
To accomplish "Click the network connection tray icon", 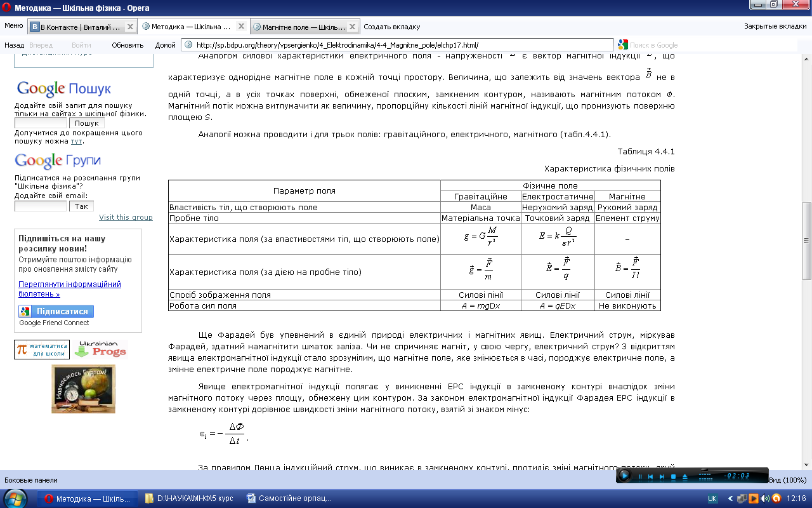I will click(x=742, y=498).
